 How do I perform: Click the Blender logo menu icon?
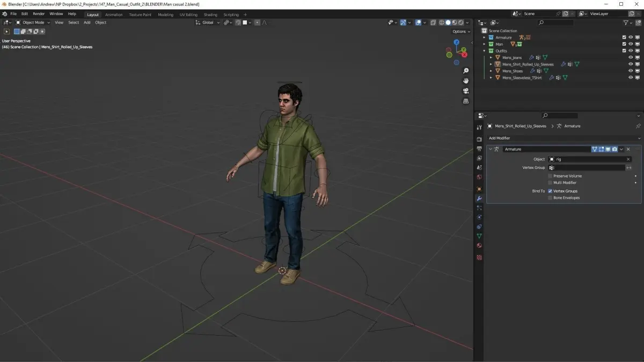[x=5, y=14]
